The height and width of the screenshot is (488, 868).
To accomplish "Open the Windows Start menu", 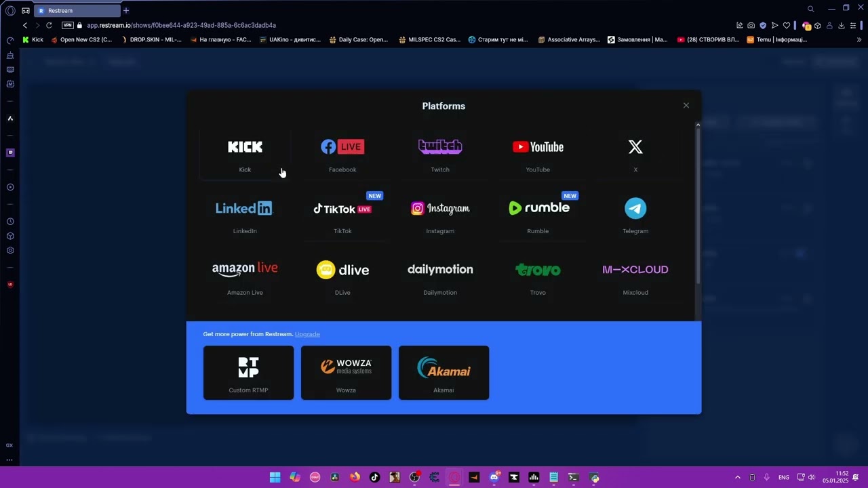I will (275, 477).
